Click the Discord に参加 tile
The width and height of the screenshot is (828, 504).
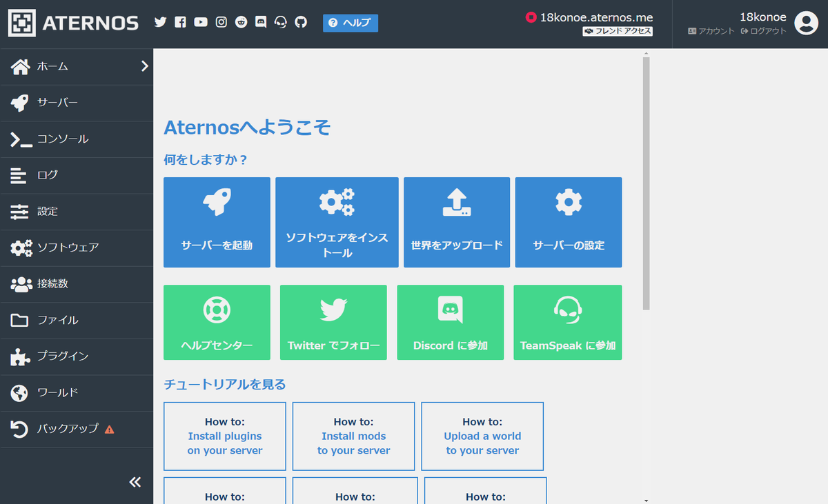(451, 322)
